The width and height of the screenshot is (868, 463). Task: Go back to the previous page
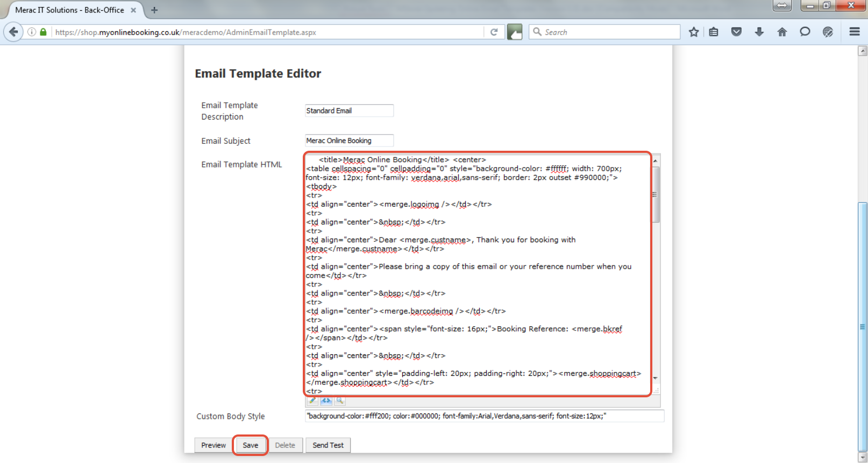click(x=13, y=32)
